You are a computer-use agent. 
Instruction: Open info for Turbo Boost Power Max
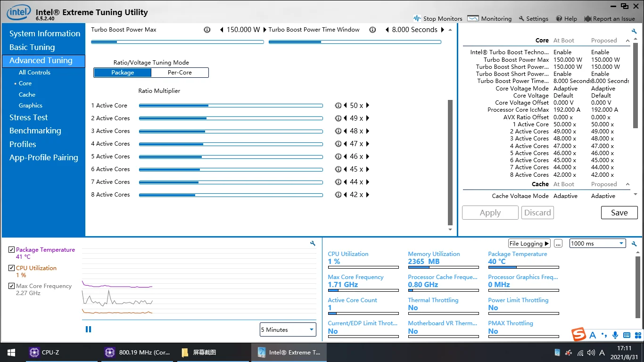207,30
